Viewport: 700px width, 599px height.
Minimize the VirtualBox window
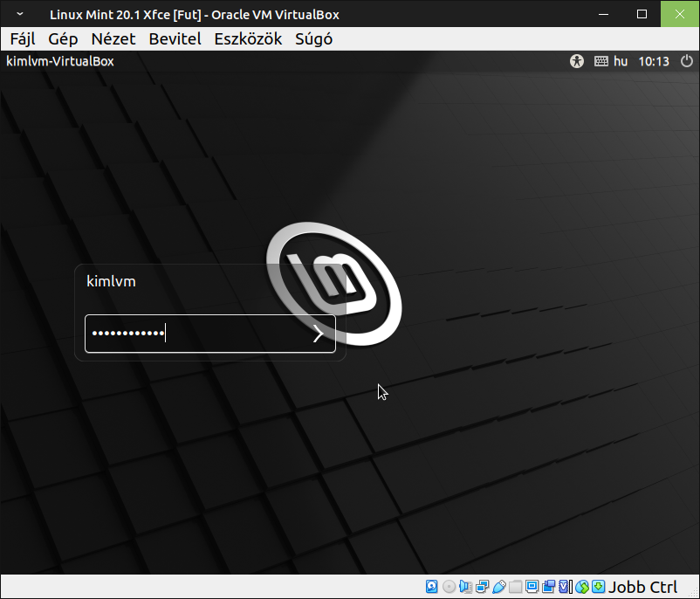click(x=603, y=14)
